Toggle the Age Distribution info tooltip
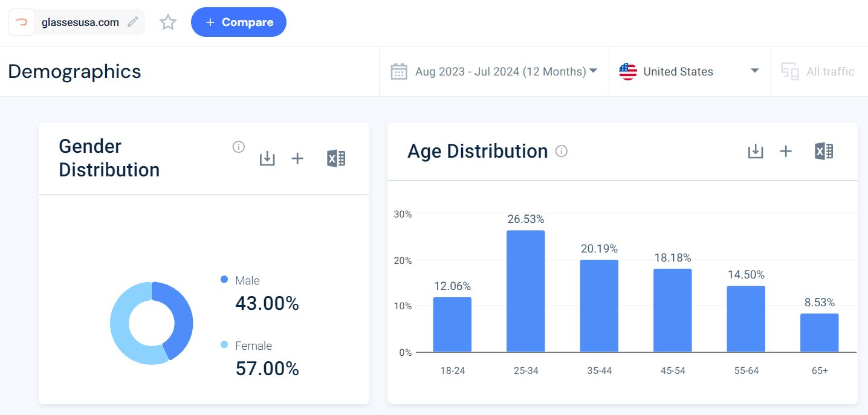868x415 pixels. pyautogui.click(x=561, y=152)
